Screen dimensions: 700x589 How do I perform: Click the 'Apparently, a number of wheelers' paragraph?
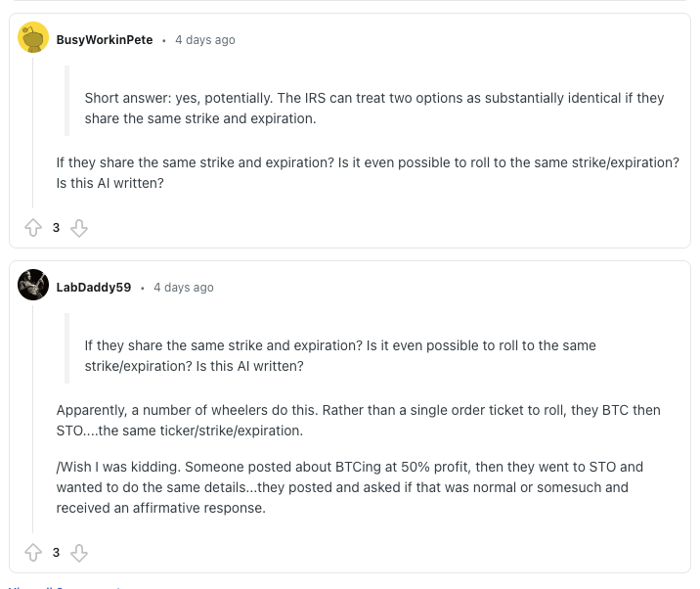(359, 421)
